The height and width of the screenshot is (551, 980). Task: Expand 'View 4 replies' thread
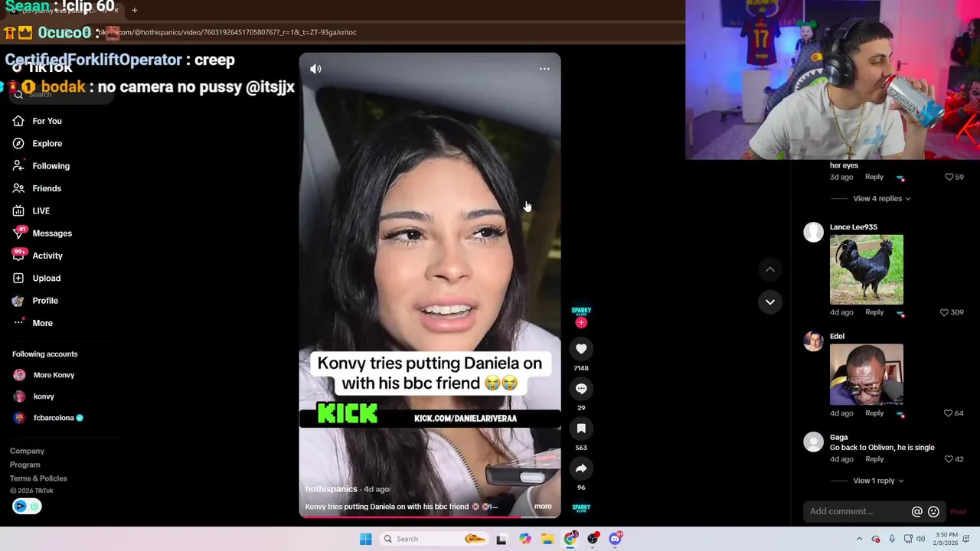[x=882, y=198]
